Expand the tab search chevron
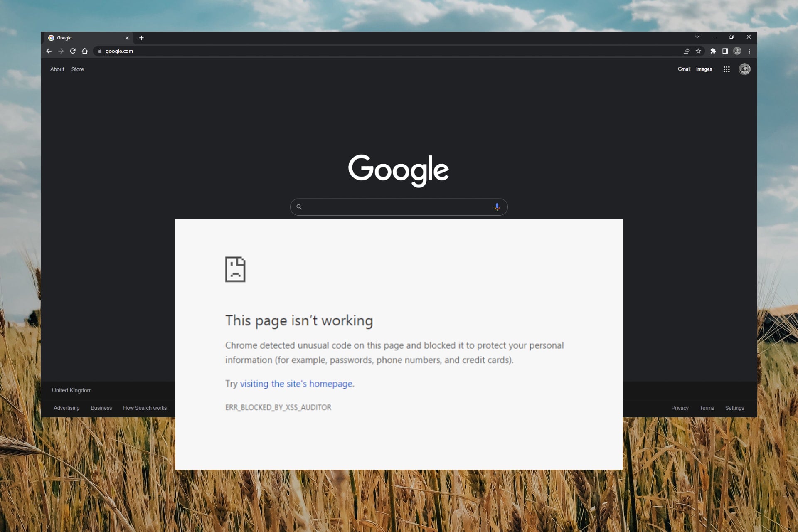This screenshot has width=798, height=532. (697, 37)
